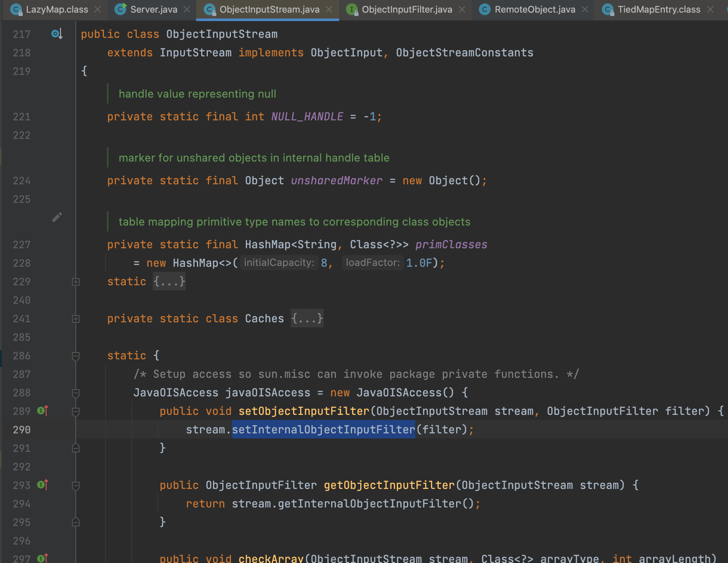Click the ObjectInputStream.java class icon
Screen dimensions: 728x563
[x=210, y=9]
